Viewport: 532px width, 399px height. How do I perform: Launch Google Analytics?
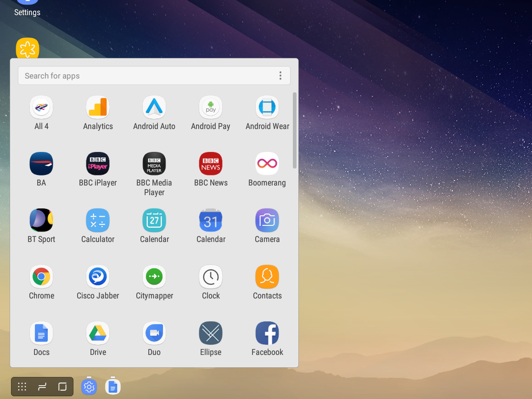click(x=98, y=107)
